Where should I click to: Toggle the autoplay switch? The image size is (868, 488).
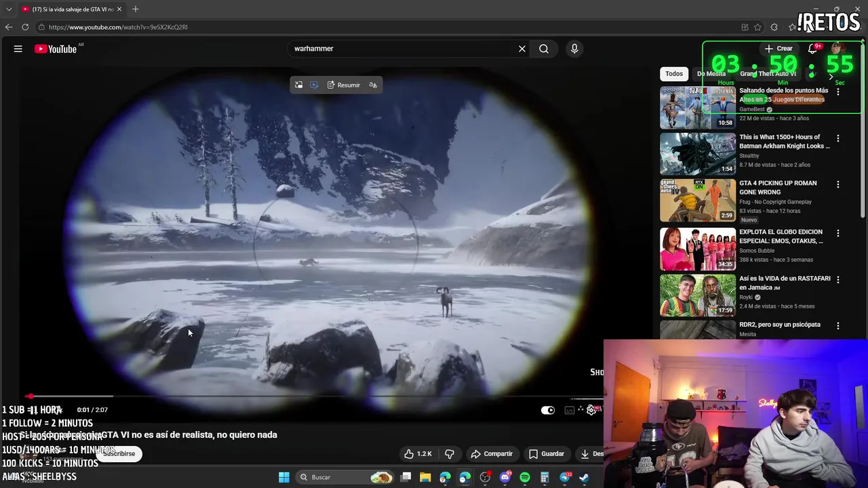coord(548,410)
